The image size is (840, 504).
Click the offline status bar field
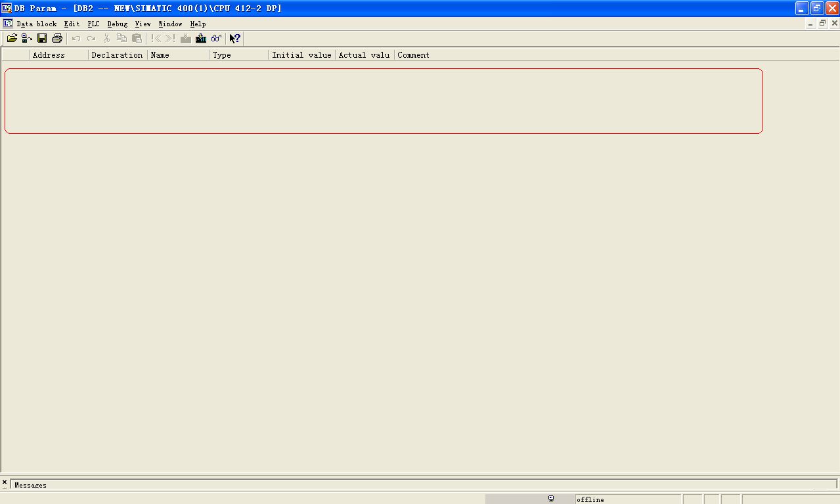pyautogui.click(x=628, y=499)
